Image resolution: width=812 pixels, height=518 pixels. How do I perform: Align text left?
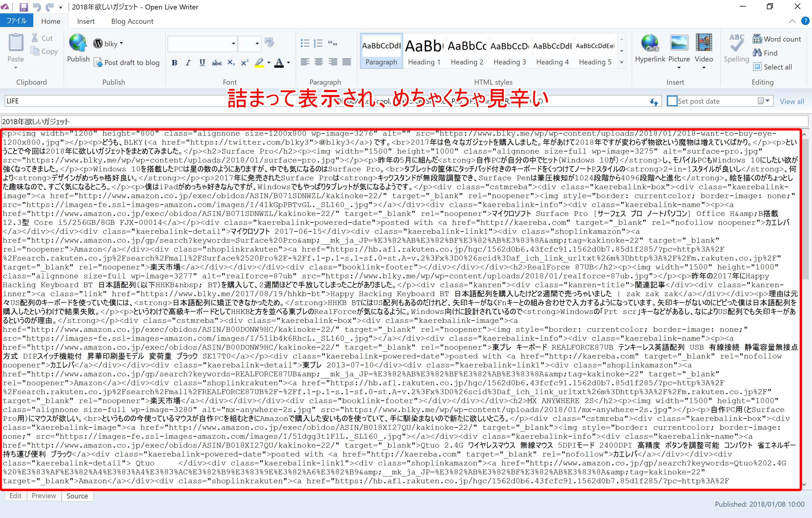[x=305, y=62]
